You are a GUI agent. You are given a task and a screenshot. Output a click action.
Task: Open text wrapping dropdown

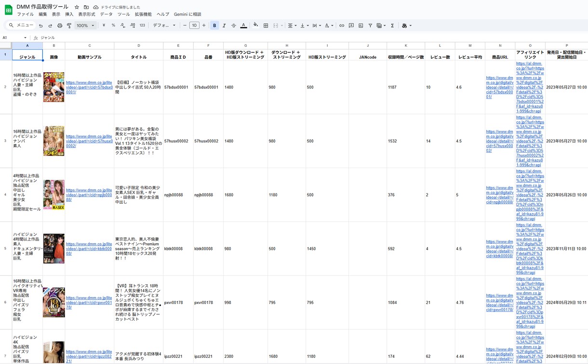(317, 26)
